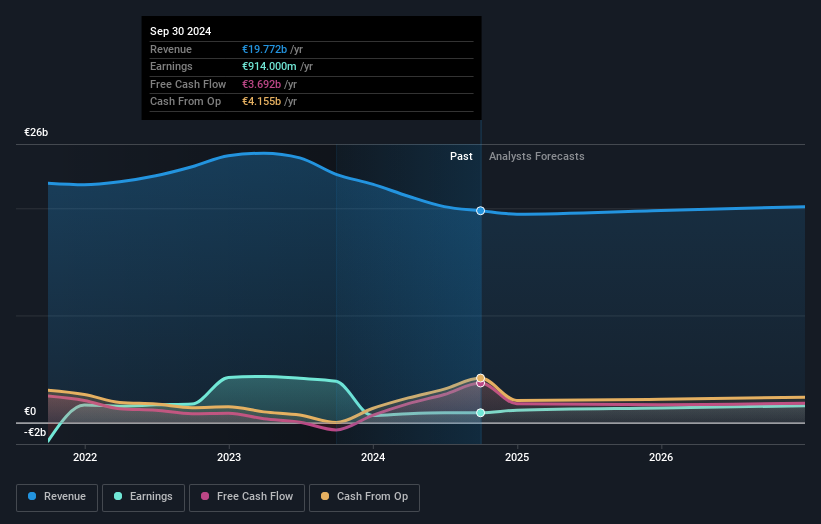This screenshot has height=524, width=821.
Task: Toggle the Revenue legend series
Action: coord(57,497)
